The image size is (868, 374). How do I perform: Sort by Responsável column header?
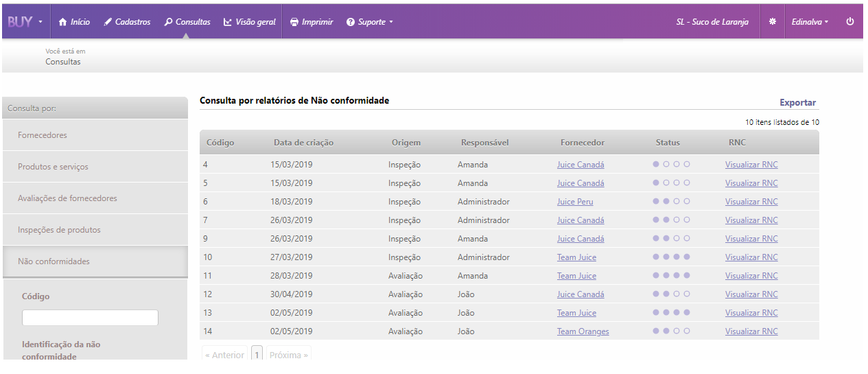(x=484, y=143)
